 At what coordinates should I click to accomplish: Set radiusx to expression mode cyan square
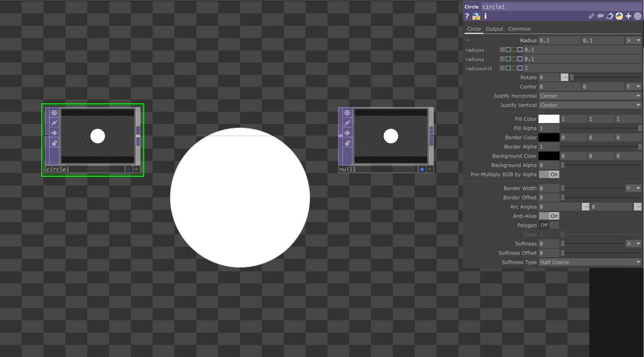click(508, 50)
